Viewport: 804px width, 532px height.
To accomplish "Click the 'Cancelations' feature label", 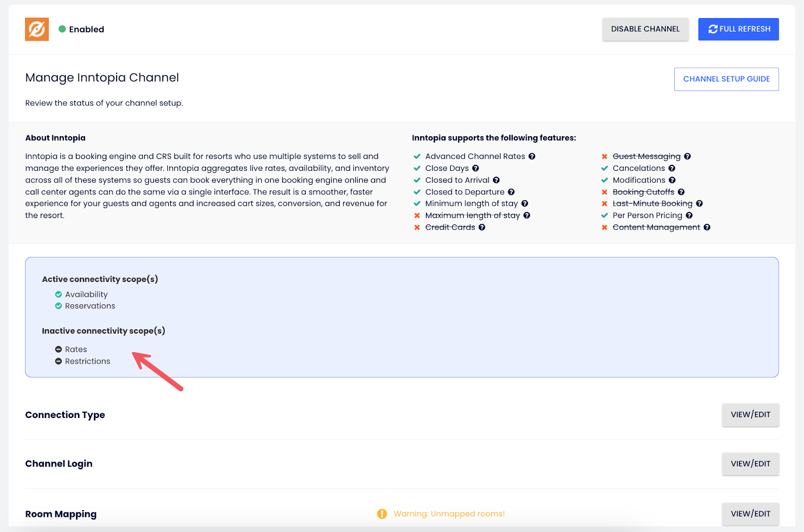I will (639, 168).
